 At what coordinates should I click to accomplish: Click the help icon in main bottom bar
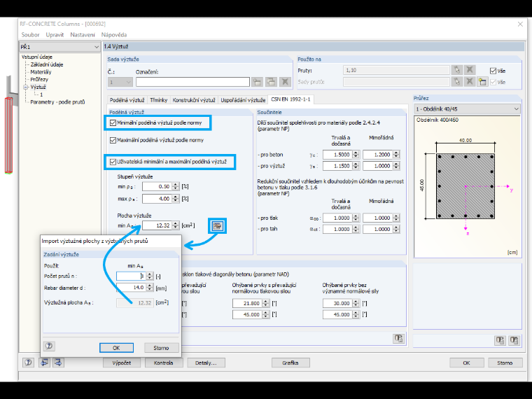coord(28,363)
